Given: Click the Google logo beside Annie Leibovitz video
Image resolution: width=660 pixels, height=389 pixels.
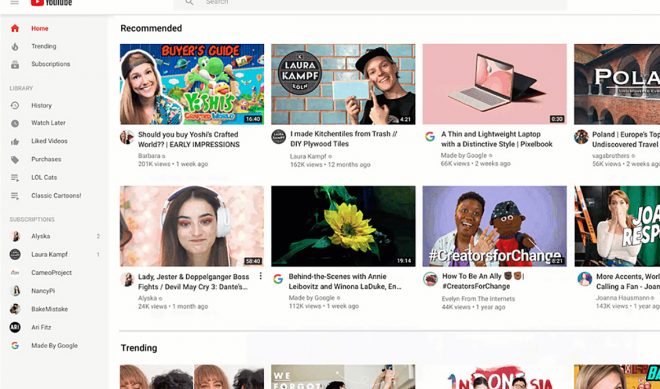Looking at the screenshot, I should (278, 279).
